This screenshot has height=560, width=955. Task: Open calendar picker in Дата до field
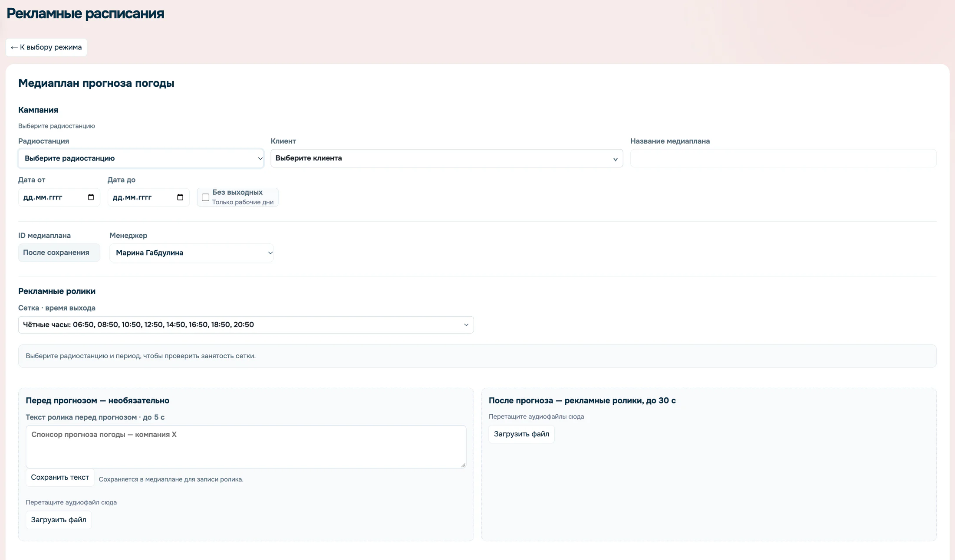[180, 197]
